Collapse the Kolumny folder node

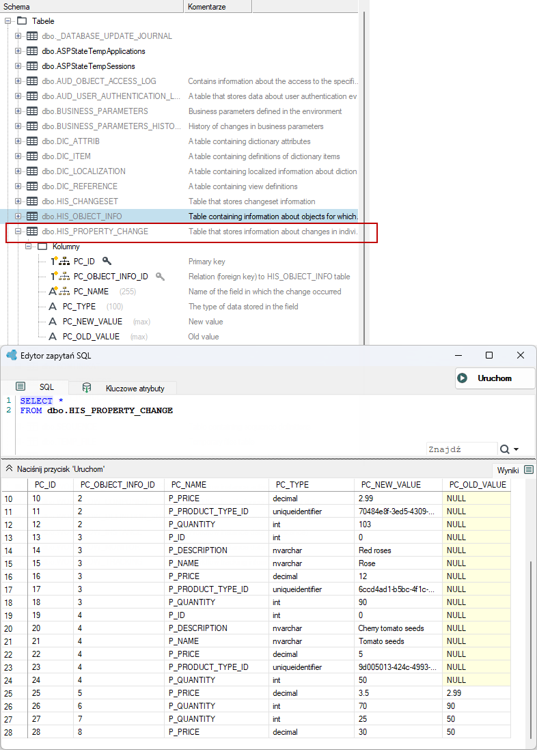[x=29, y=247]
